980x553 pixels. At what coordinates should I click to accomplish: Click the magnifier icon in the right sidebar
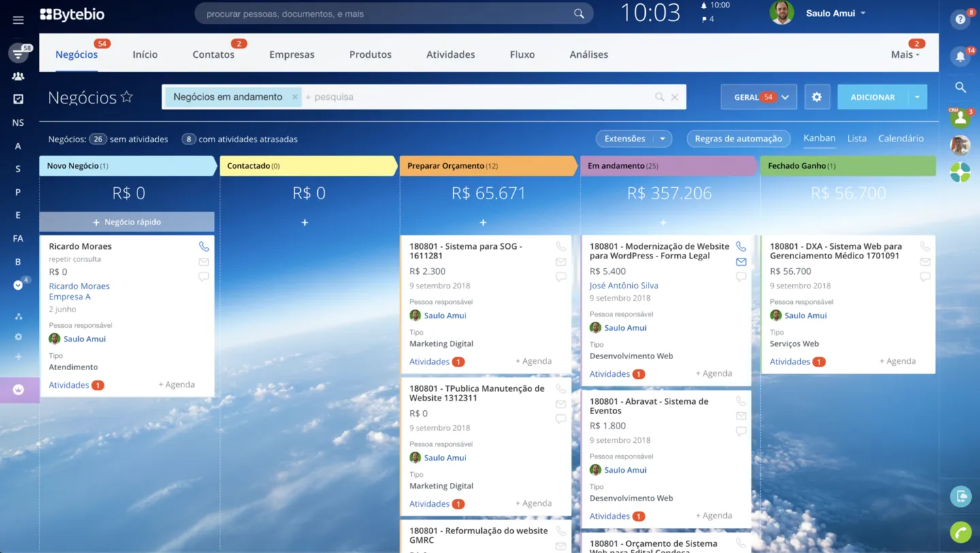[x=960, y=87]
